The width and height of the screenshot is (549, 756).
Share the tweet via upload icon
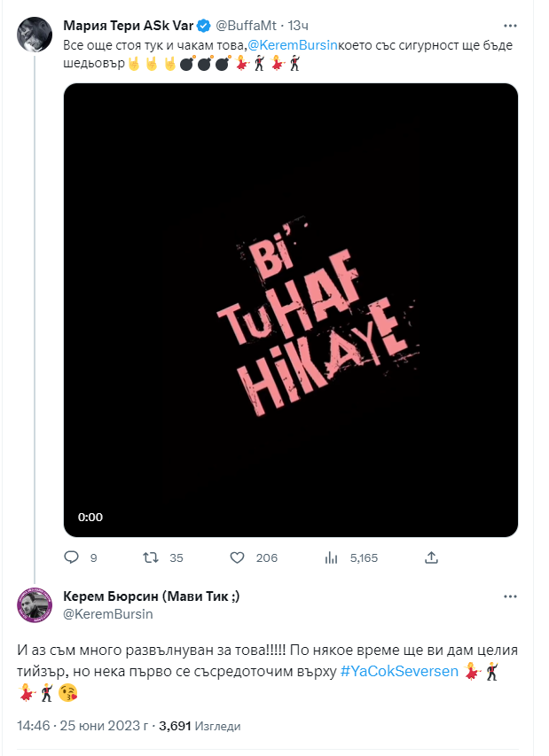pyautogui.click(x=432, y=557)
